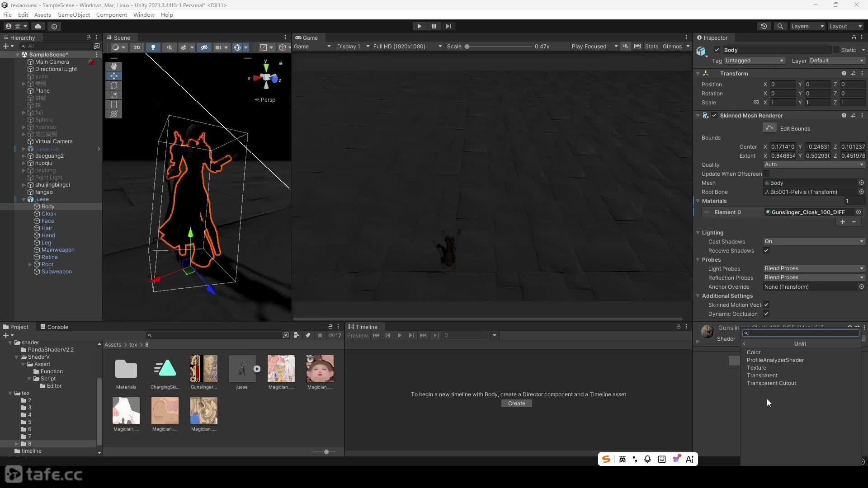Open the Cast Shadows dropdown
This screenshot has width=868, height=488.
(x=814, y=241)
